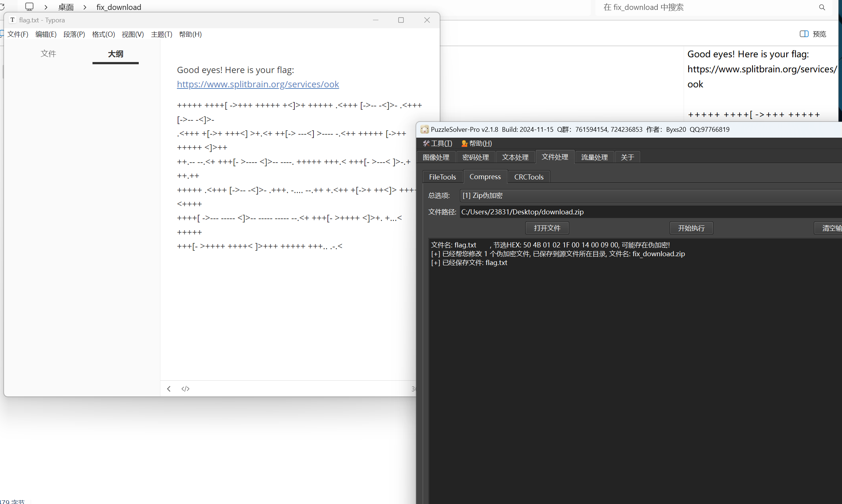Open the 格式(O) menu in Typora

(x=104, y=35)
